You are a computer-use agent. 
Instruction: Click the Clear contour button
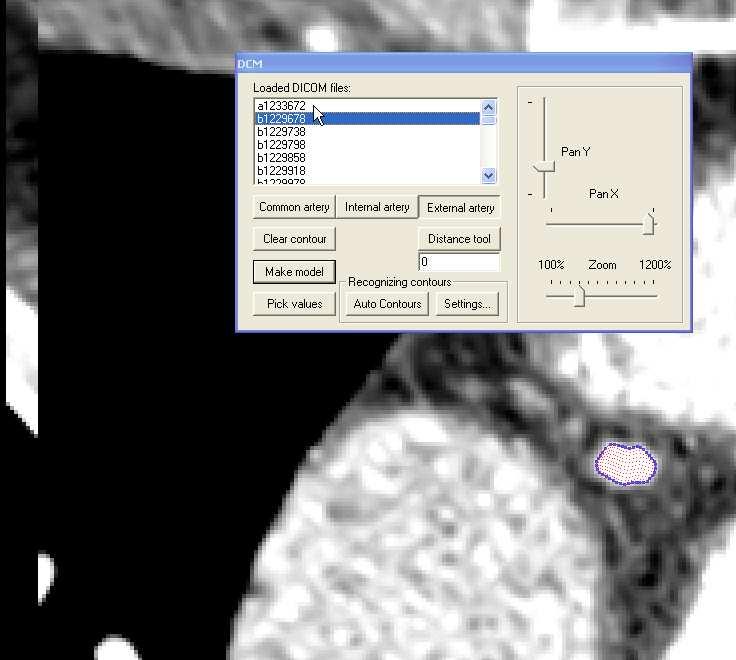click(x=294, y=239)
